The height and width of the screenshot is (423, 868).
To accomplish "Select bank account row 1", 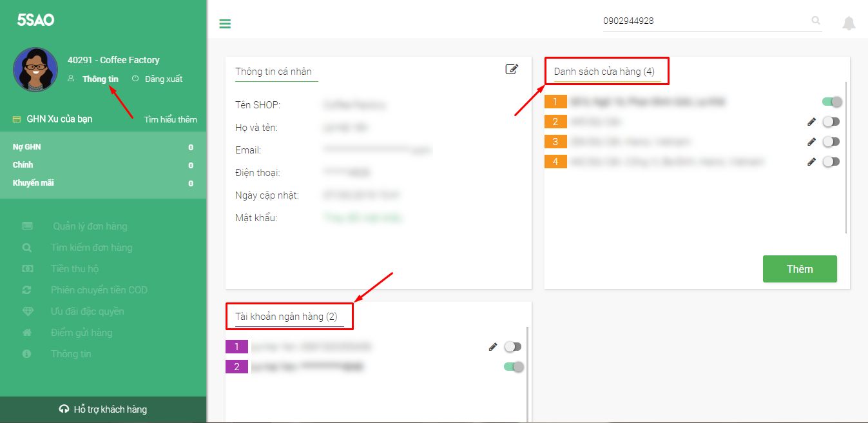I will point(374,347).
